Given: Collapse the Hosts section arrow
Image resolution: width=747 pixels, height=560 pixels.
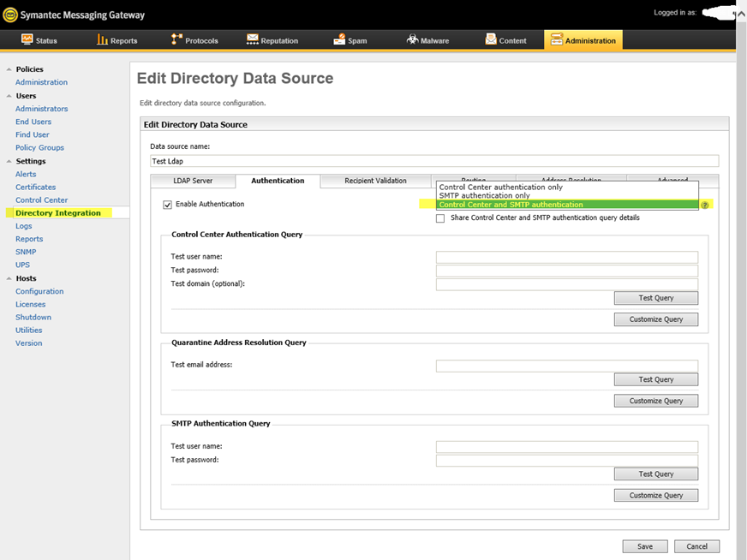Looking at the screenshot, I should [9, 278].
